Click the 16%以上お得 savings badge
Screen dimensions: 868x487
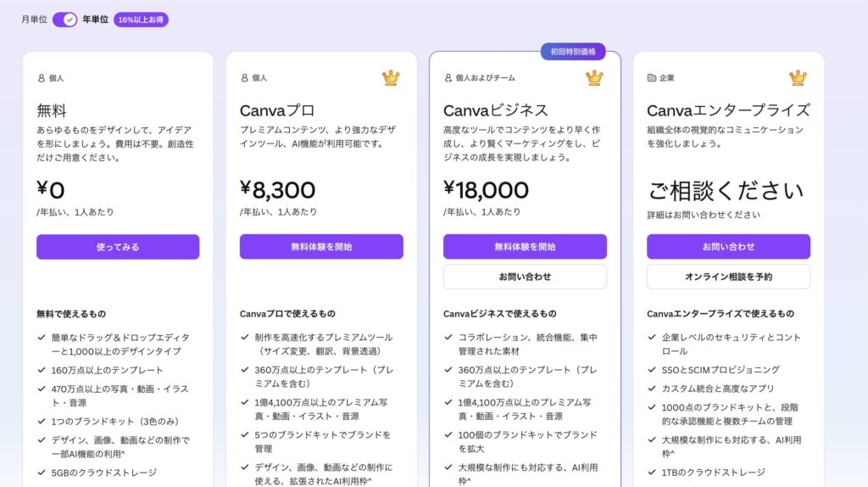141,20
